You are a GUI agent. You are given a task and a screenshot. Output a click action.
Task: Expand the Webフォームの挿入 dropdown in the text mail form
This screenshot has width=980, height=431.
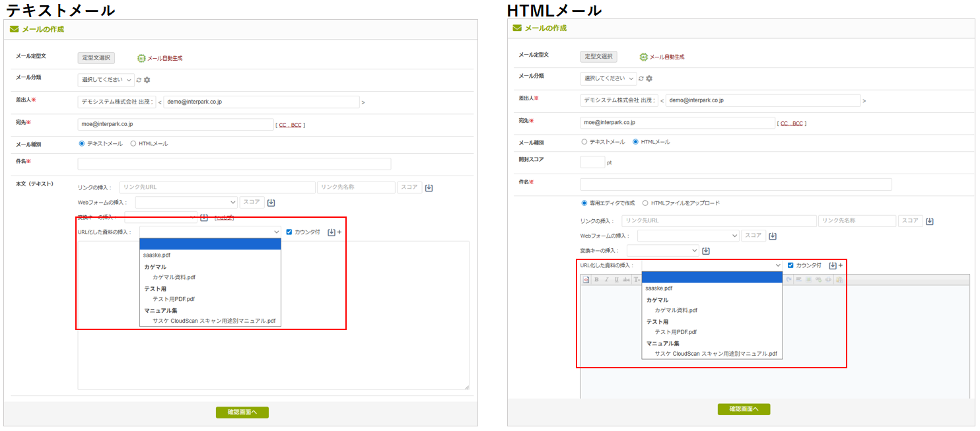point(186,203)
